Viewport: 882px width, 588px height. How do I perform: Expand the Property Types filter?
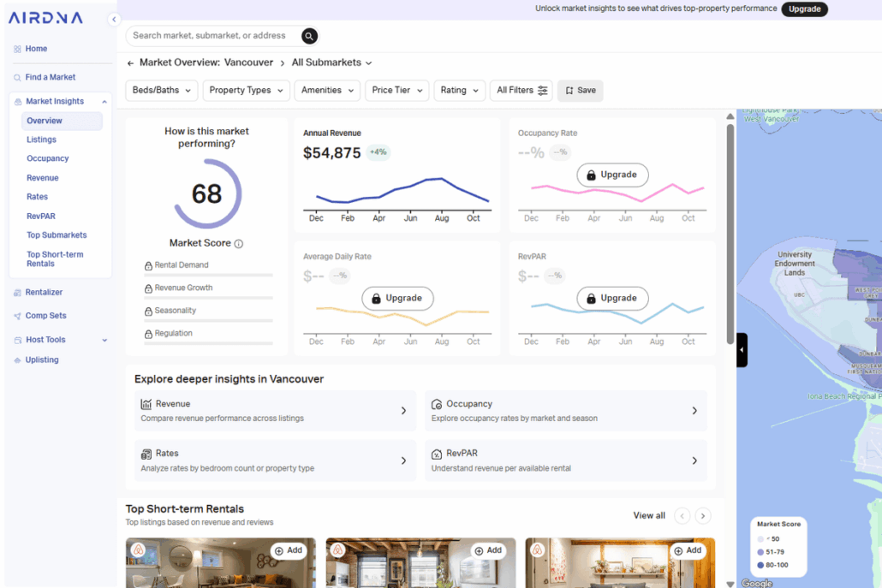coord(246,91)
